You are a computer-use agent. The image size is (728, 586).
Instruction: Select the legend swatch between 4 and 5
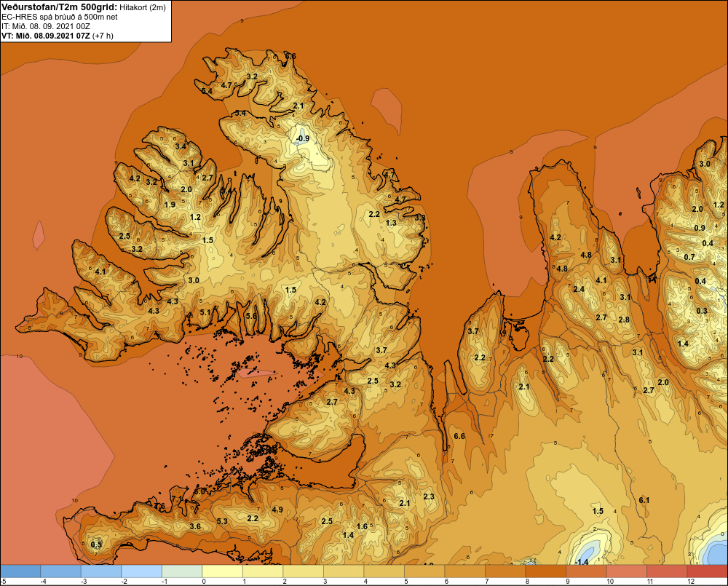tap(384, 571)
